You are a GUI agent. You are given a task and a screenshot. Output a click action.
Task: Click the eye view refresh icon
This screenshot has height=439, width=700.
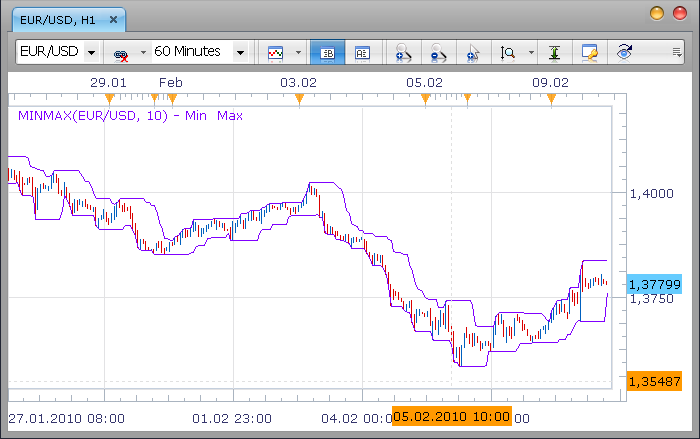(x=624, y=52)
